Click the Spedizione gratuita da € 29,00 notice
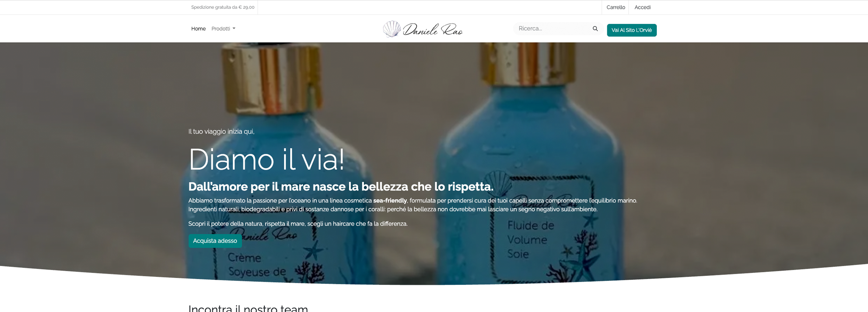 [223, 7]
